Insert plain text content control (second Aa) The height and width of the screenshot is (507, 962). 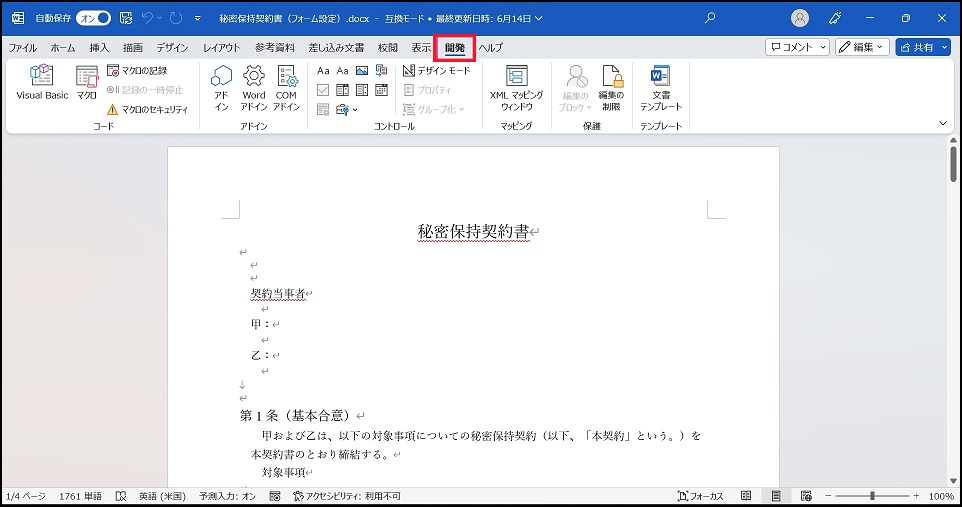pyautogui.click(x=342, y=71)
